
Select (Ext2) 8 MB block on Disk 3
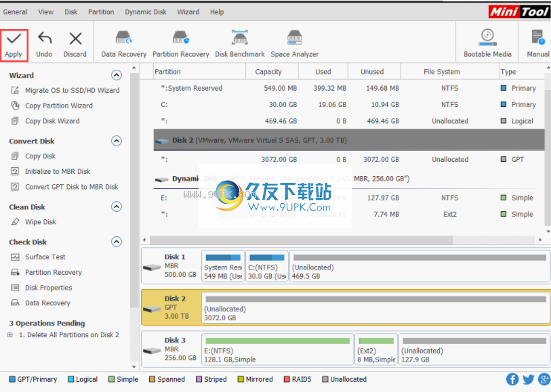tap(376, 349)
